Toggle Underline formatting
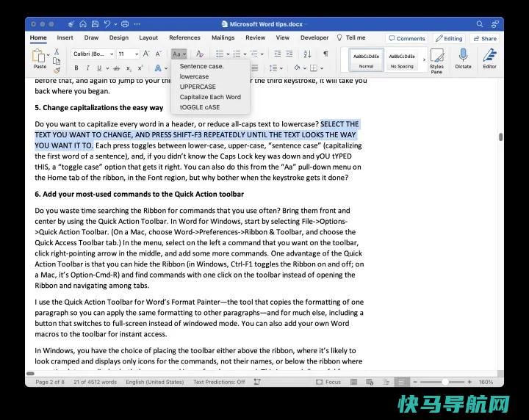 [99, 68]
